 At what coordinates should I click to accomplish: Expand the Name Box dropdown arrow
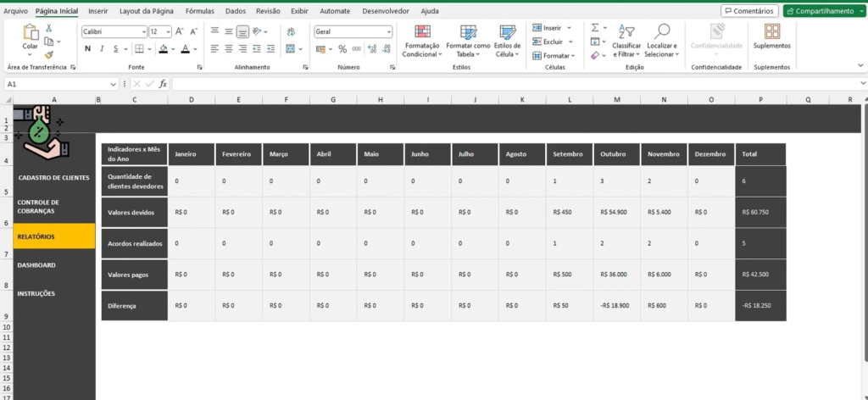[x=114, y=84]
